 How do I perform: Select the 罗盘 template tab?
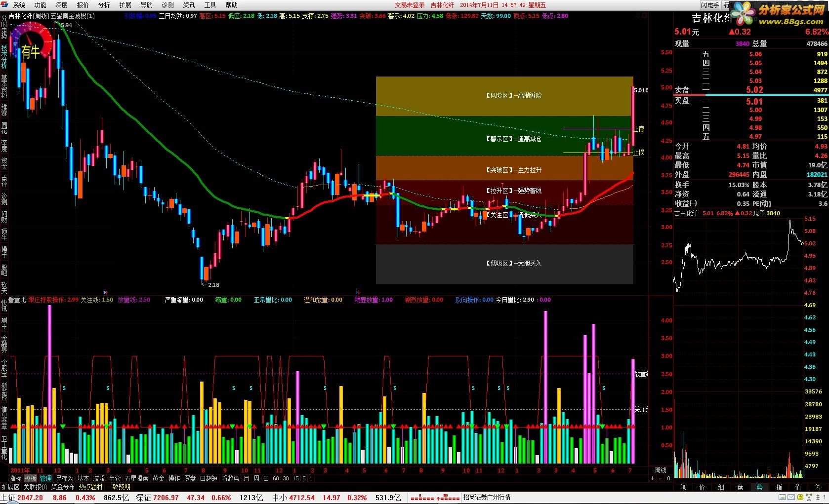point(190,478)
